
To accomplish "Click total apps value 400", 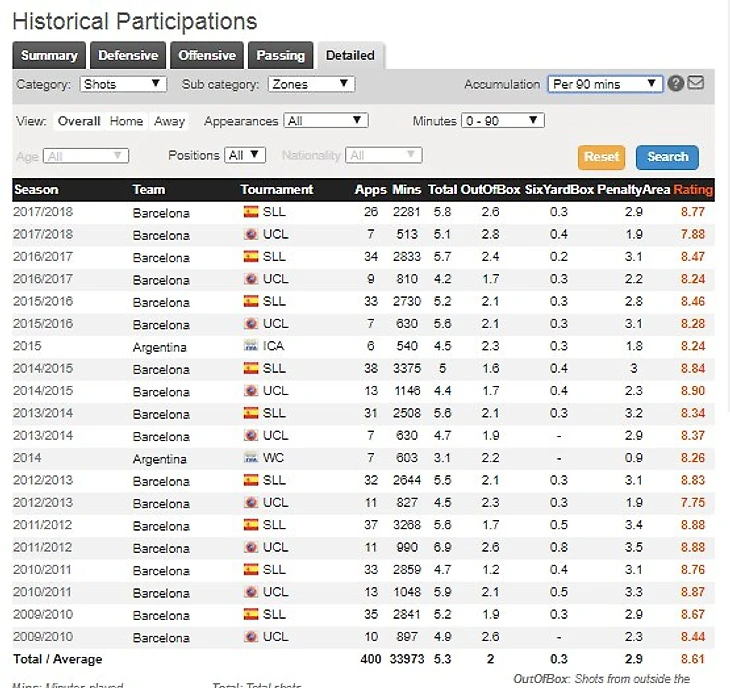I will [x=371, y=659].
